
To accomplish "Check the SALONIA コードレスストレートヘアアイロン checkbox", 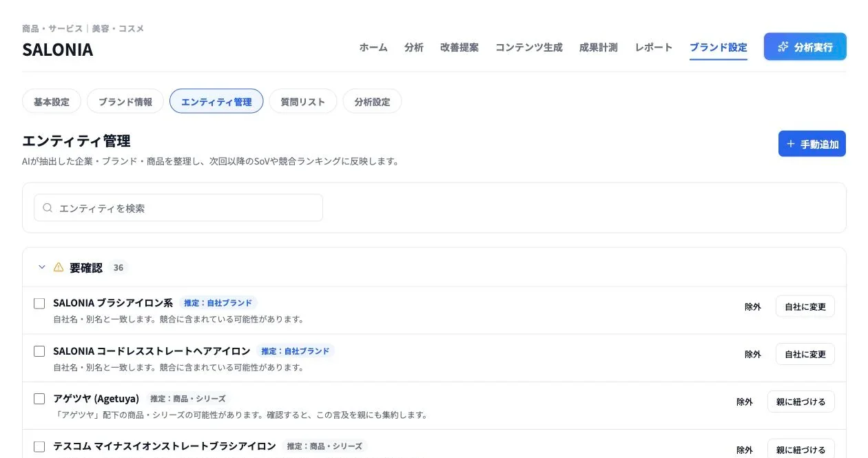I will 39,351.
